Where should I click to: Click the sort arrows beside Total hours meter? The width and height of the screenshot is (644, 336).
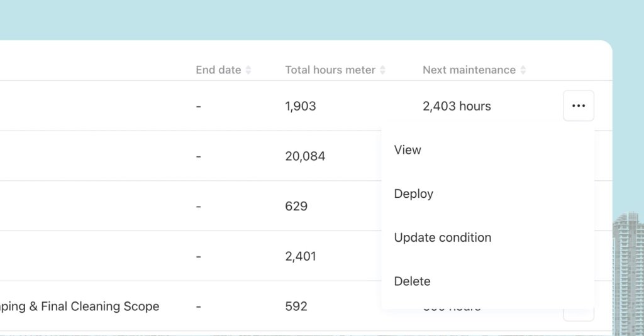pyautogui.click(x=382, y=70)
